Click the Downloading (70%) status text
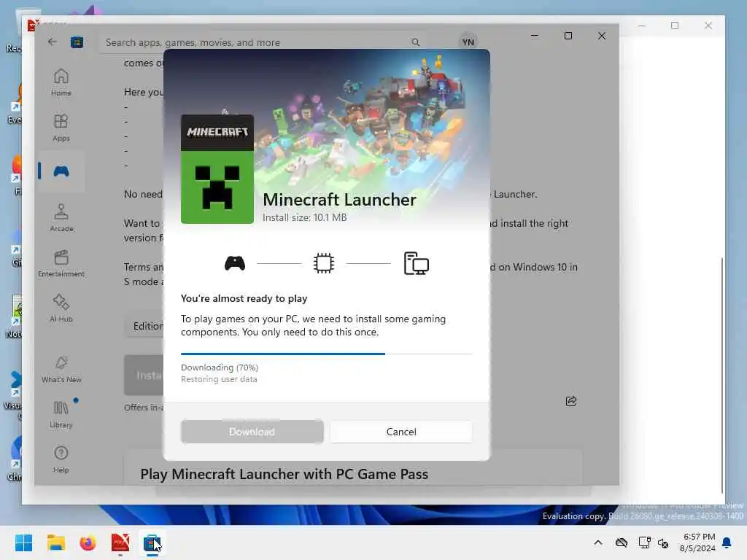This screenshot has width=747, height=560. 220,367
